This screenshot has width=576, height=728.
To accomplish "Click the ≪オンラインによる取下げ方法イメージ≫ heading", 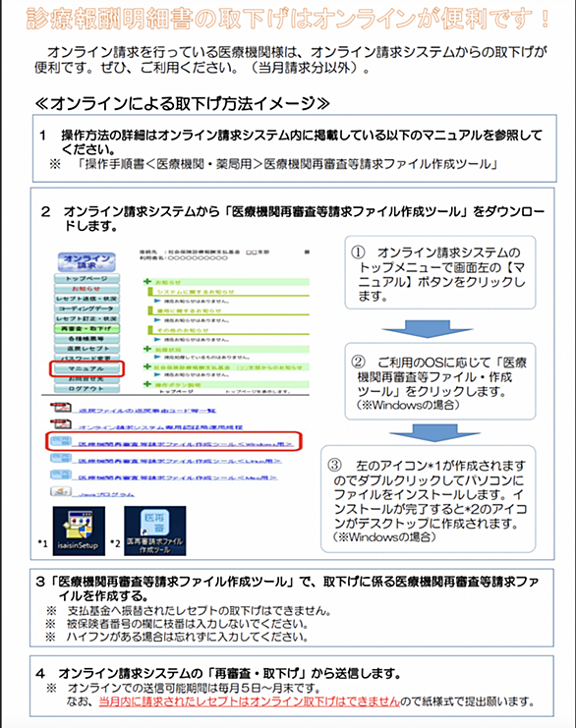I will (x=182, y=103).
